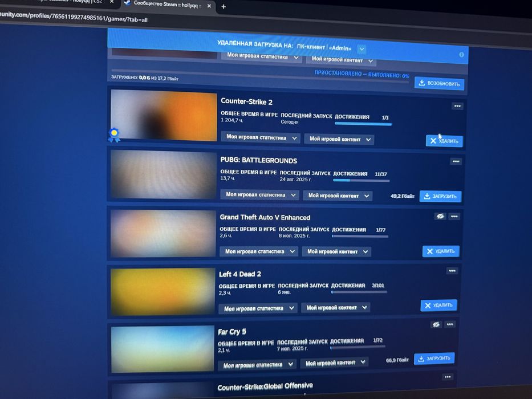
Task: Open the three-dots menu for Left 4 Dead 2
Action: (x=452, y=271)
